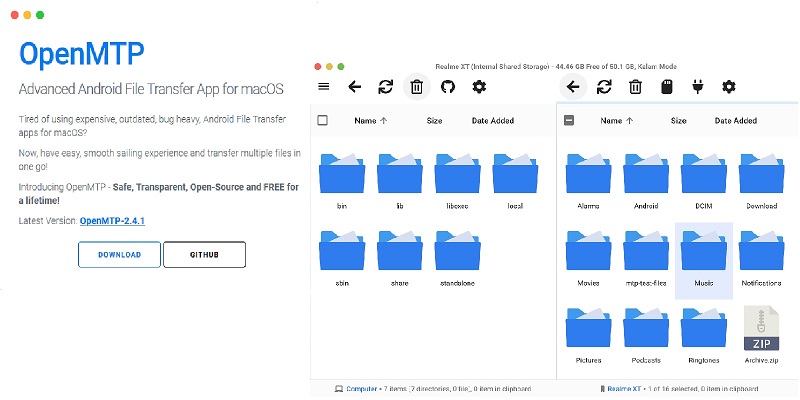Select the Download folder
The image size is (800, 400).
[x=762, y=181]
